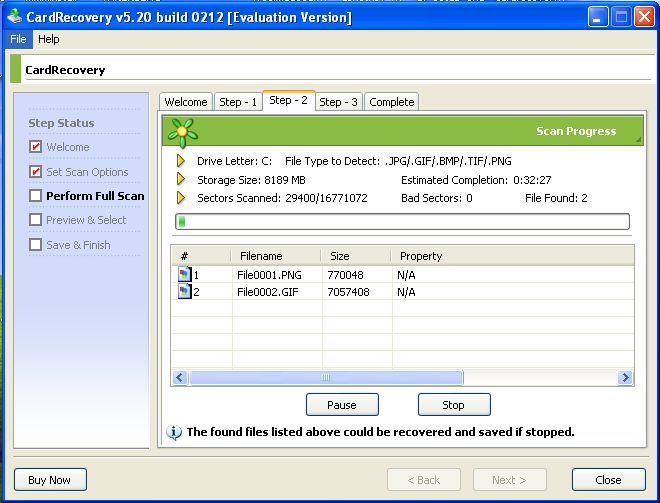This screenshot has width=660, height=503.
Task: Click the CardRecovery title bar app icon
Action: 15,17
